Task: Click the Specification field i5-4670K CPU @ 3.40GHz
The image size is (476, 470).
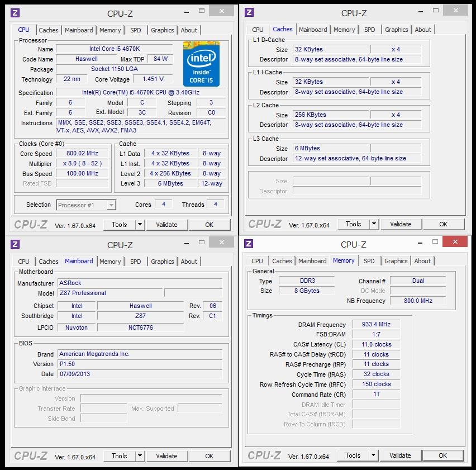Action: (141, 92)
